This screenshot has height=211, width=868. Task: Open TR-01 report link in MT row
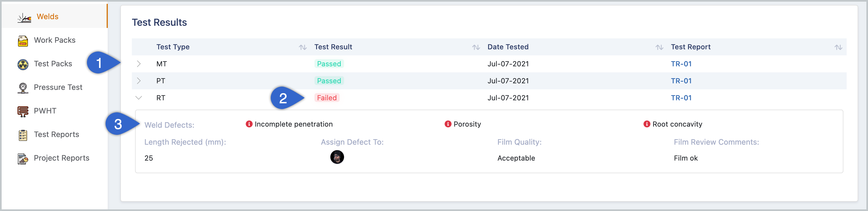[681, 64]
